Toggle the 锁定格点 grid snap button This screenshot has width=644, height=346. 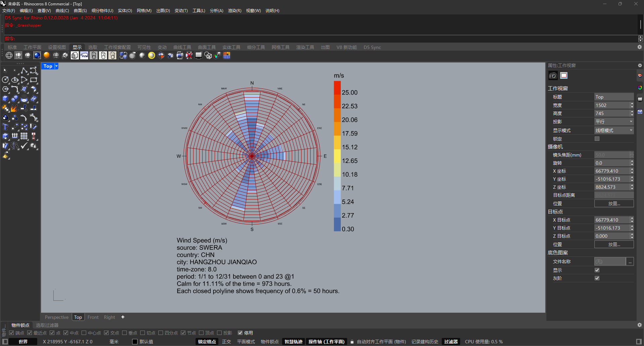[x=207, y=342]
